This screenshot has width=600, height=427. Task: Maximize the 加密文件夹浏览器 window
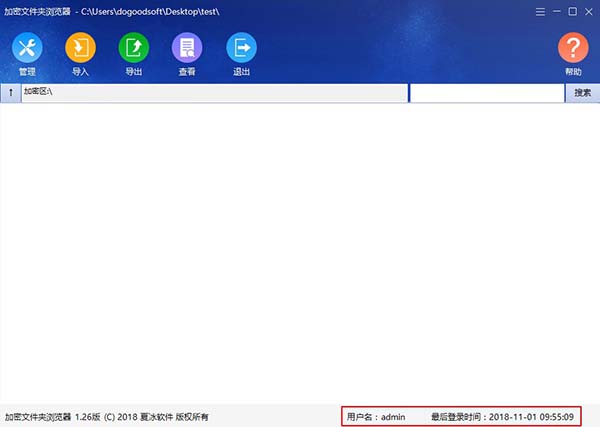tap(572, 12)
